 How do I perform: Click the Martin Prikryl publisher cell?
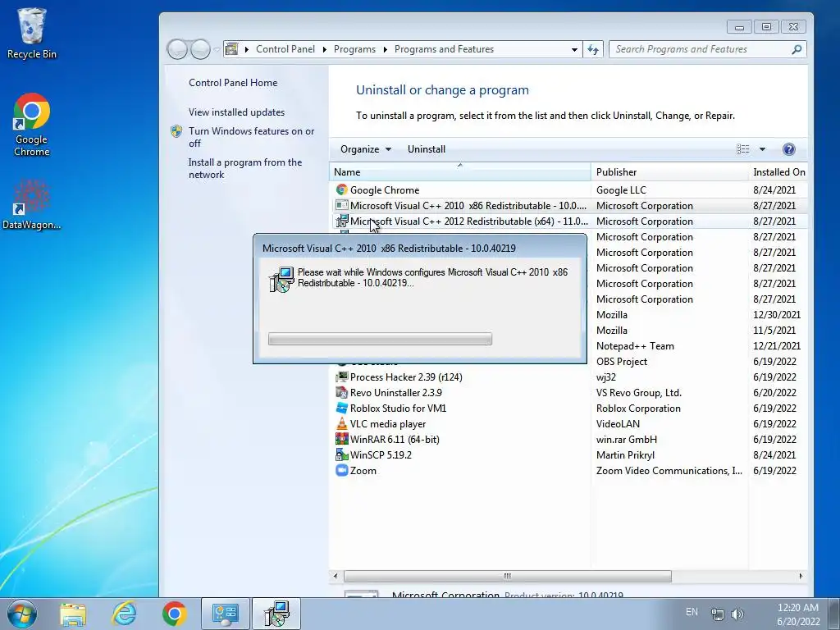point(625,454)
